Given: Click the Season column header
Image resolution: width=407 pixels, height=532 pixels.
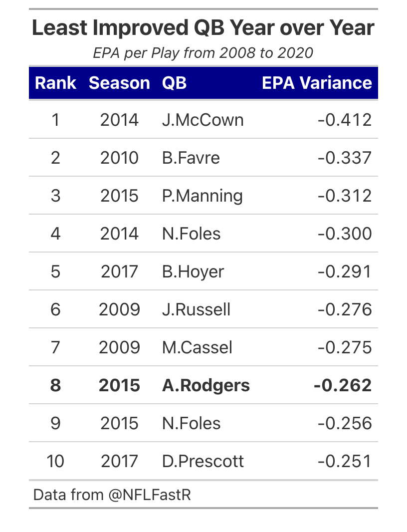Looking at the screenshot, I should [119, 83].
